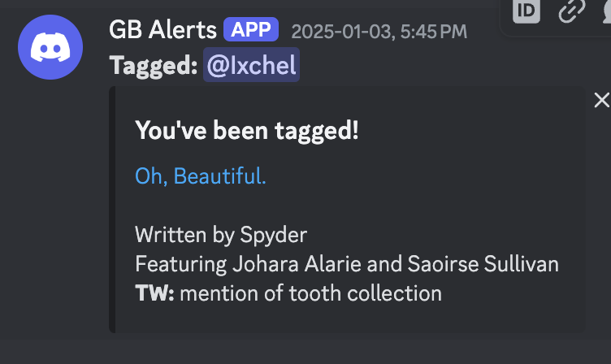Image resolution: width=611 pixels, height=364 pixels.
Task: Click the Copy Message ID icon
Action: [526, 11]
